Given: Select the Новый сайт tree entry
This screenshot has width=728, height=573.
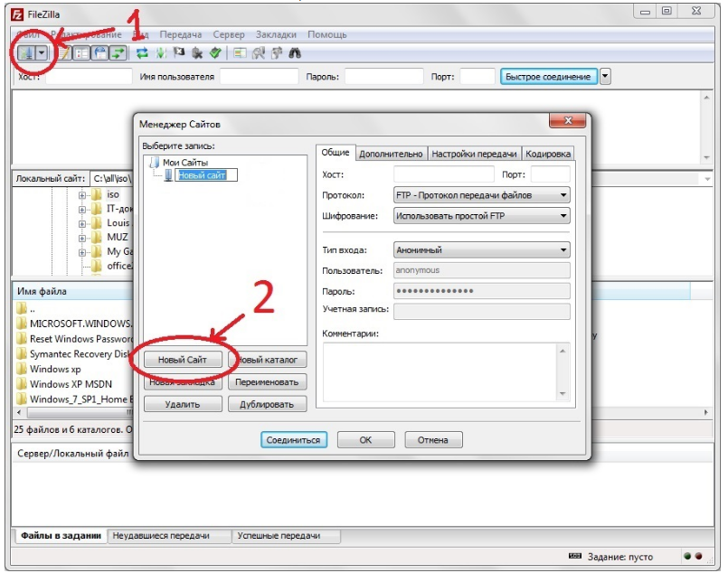Looking at the screenshot, I should pyautogui.click(x=206, y=175).
